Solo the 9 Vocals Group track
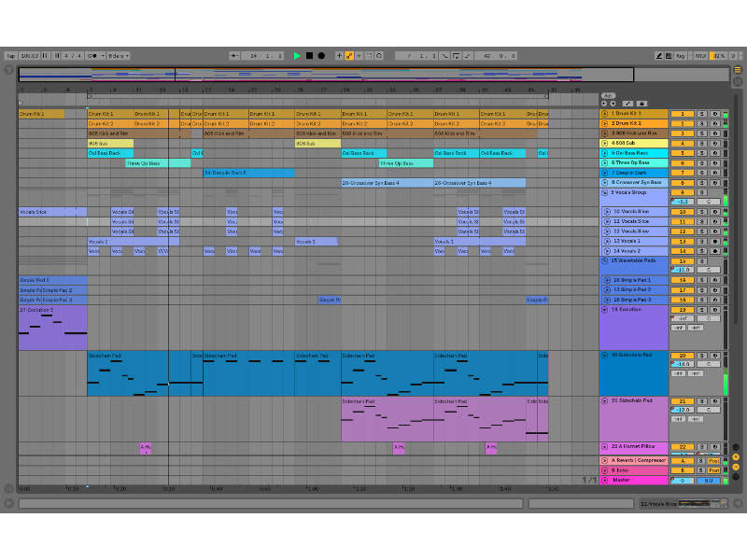Viewport: 747px width, 560px height. 701,192
